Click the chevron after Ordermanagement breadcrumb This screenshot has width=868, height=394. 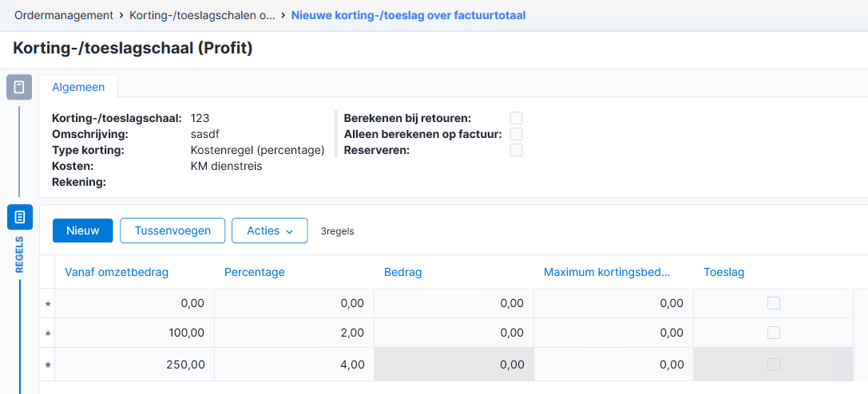[121, 15]
